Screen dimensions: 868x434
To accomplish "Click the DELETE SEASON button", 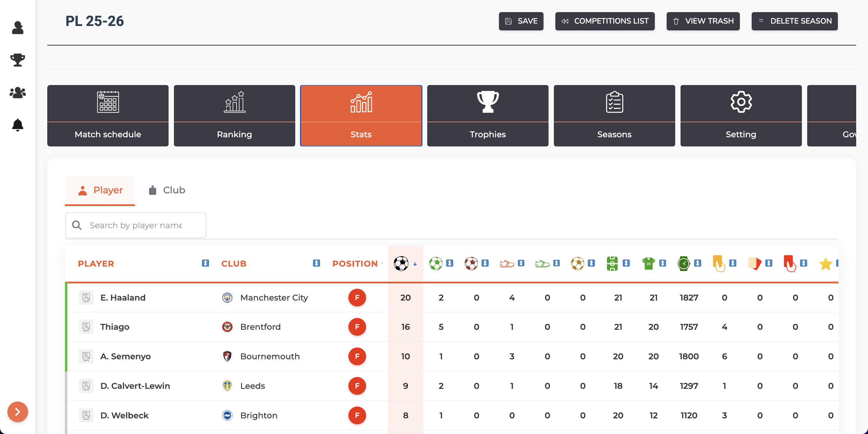I will pos(794,21).
